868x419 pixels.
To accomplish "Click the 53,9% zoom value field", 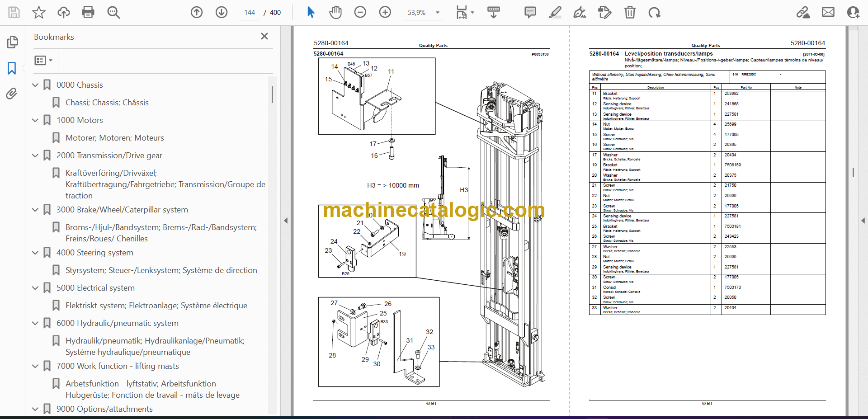I will pyautogui.click(x=417, y=13).
